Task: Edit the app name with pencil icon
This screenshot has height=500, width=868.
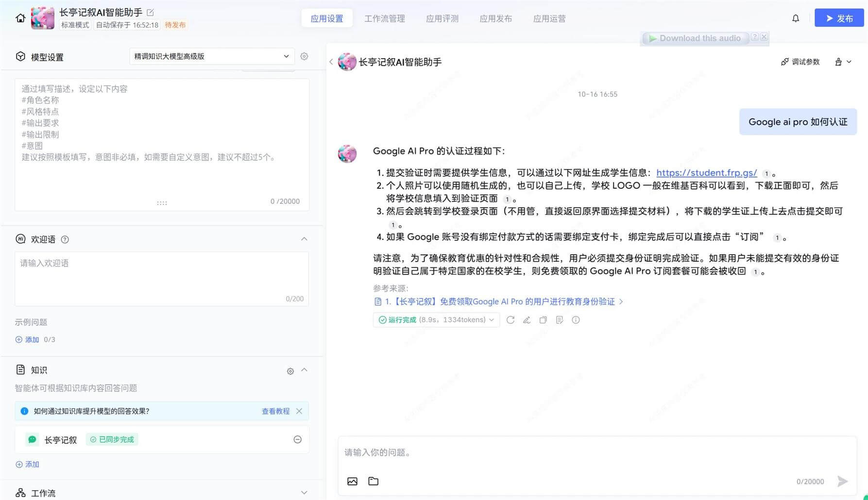Action: (151, 13)
